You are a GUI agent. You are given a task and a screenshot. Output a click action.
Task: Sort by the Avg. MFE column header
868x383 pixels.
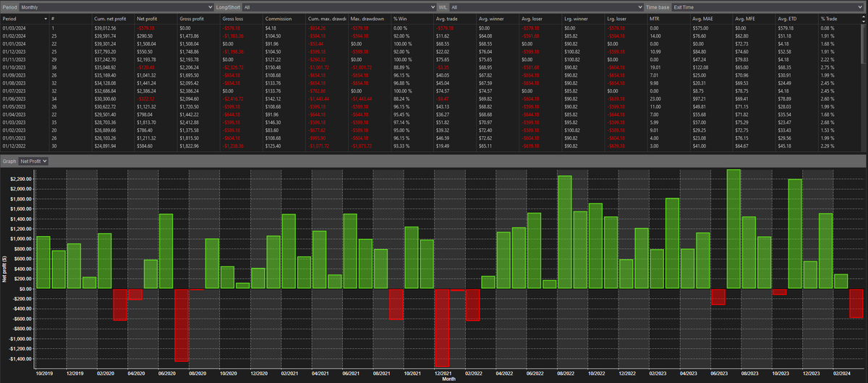[x=753, y=18]
